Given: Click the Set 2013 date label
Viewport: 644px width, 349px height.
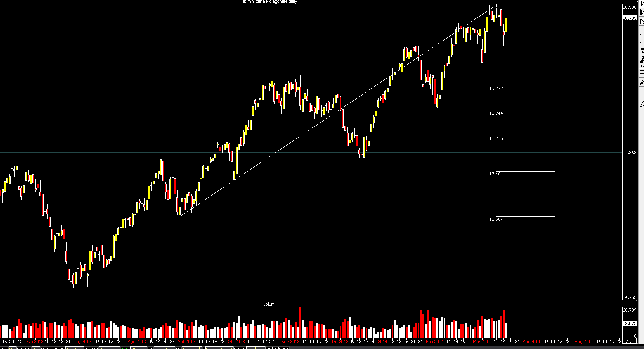Looking at the screenshot, I should point(187,342).
